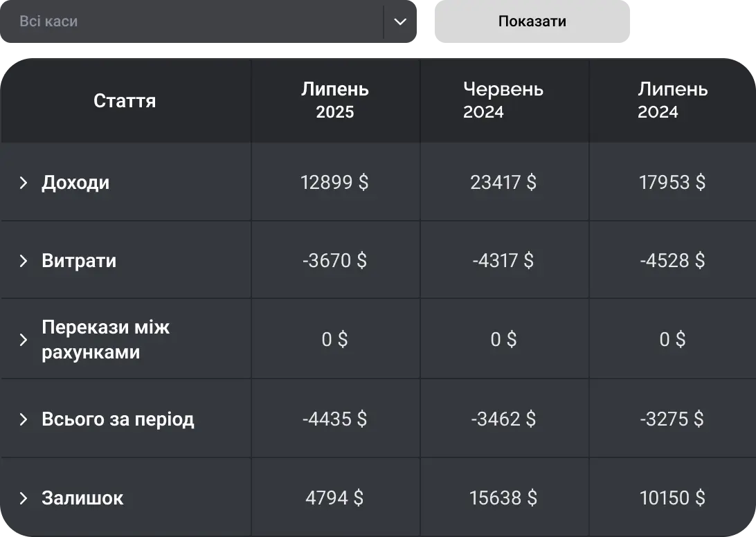This screenshot has width=756, height=537.
Task: Open the "Всі каси" dropdown arrow
Action: (400, 21)
